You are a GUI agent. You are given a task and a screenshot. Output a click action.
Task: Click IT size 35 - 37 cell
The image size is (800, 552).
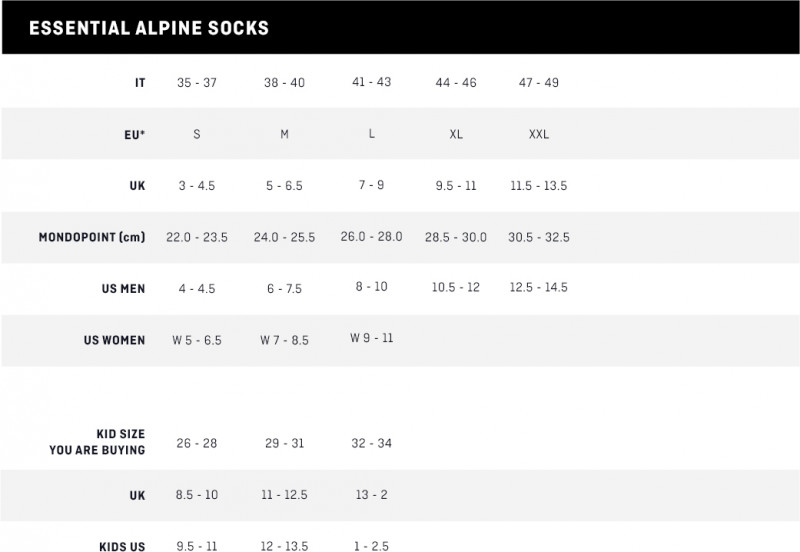[x=196, y=83]
